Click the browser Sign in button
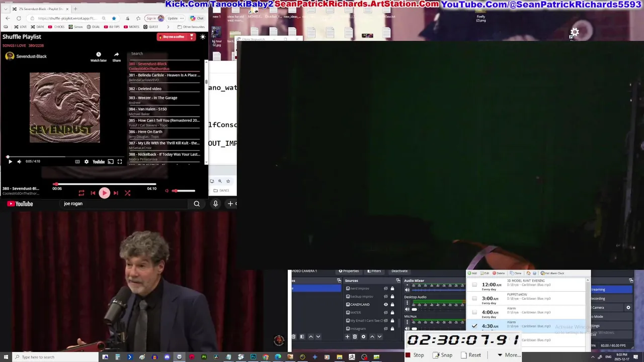The width and height of the screenshot is (644, 362). tap(154, 18)
